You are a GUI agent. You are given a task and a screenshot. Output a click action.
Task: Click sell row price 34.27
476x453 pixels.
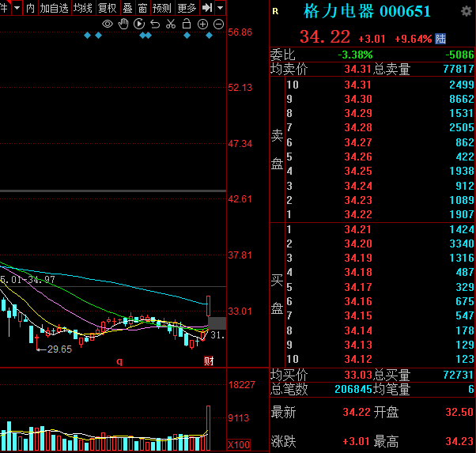358,142
